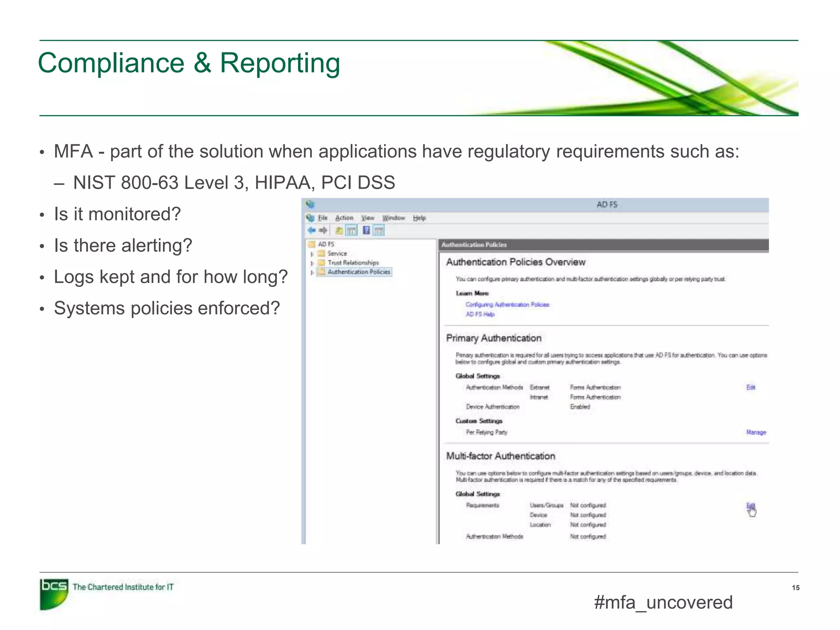Click the AD FS icon in the title bar

[x=310, y=204]
